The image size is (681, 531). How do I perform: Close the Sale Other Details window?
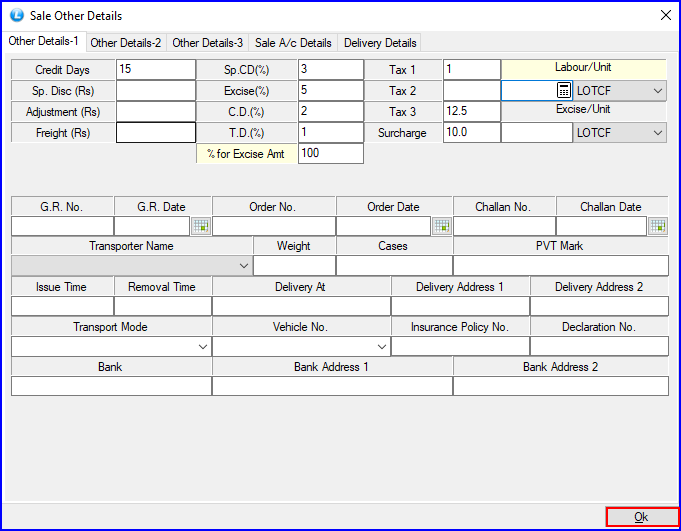(x=665, y=15)
